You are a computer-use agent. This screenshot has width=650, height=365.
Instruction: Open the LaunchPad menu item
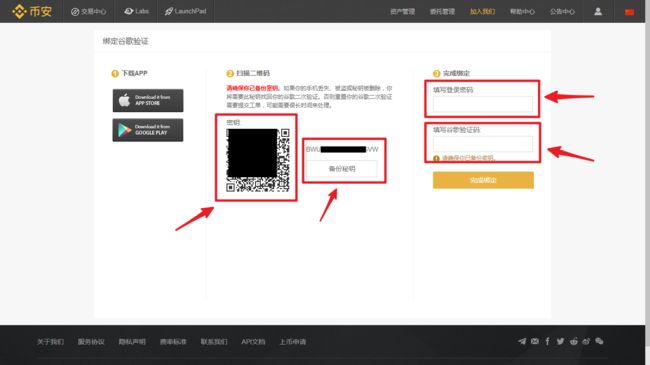[x=185, y=11]
